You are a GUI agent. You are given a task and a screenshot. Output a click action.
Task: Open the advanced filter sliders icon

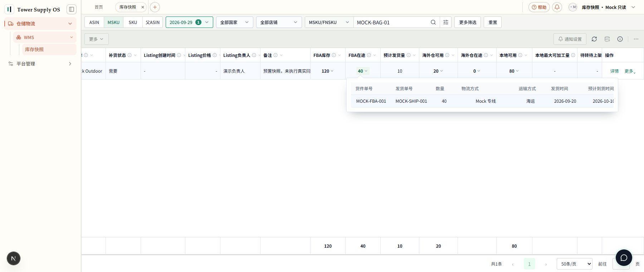pos(446,22)
